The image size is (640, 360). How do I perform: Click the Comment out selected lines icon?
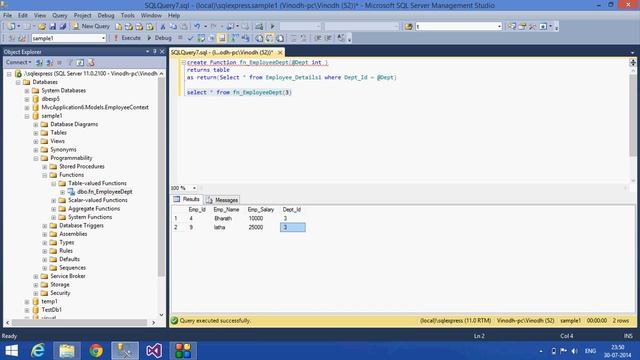(x=293, y=38)
